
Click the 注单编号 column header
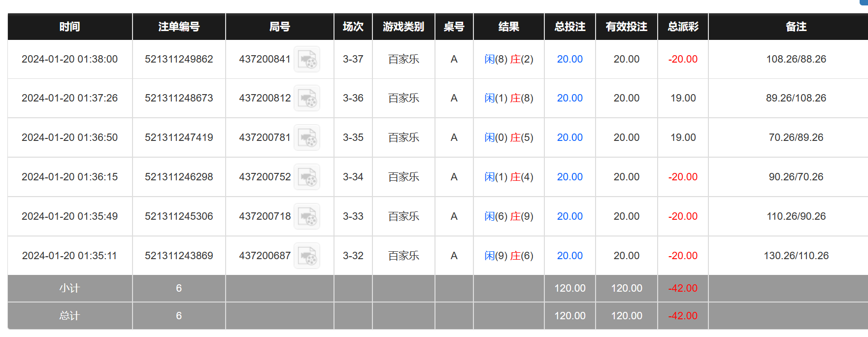pyautogui.click(x=179, y=27)
